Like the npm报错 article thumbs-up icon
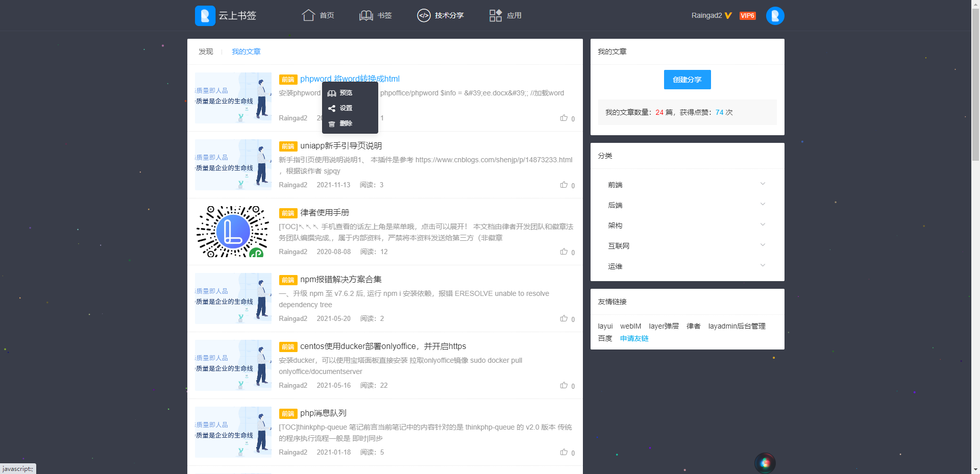Screen dimensions: 980x474 (563, 318)
